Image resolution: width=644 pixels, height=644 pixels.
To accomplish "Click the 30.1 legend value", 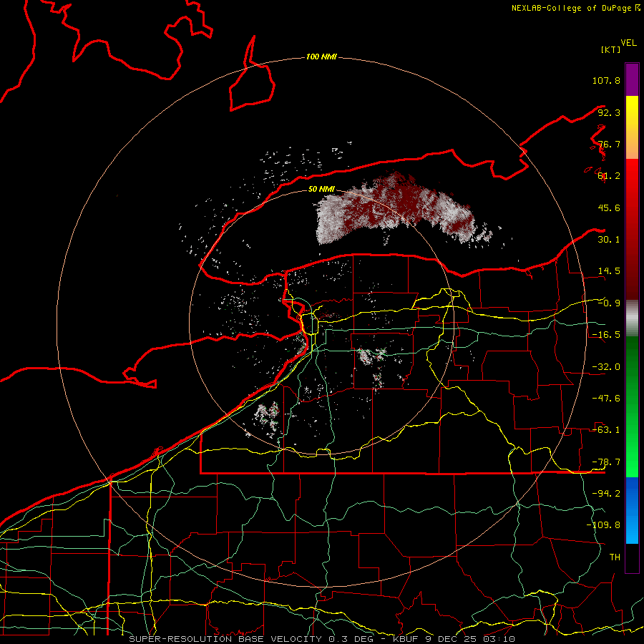I will pyautogui.click(x=609, y=240).
